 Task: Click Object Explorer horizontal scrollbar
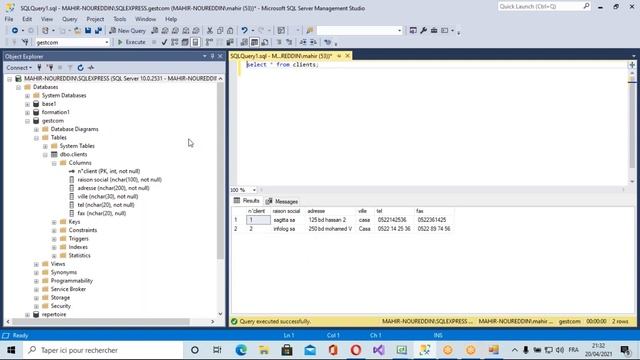(101, 322)
